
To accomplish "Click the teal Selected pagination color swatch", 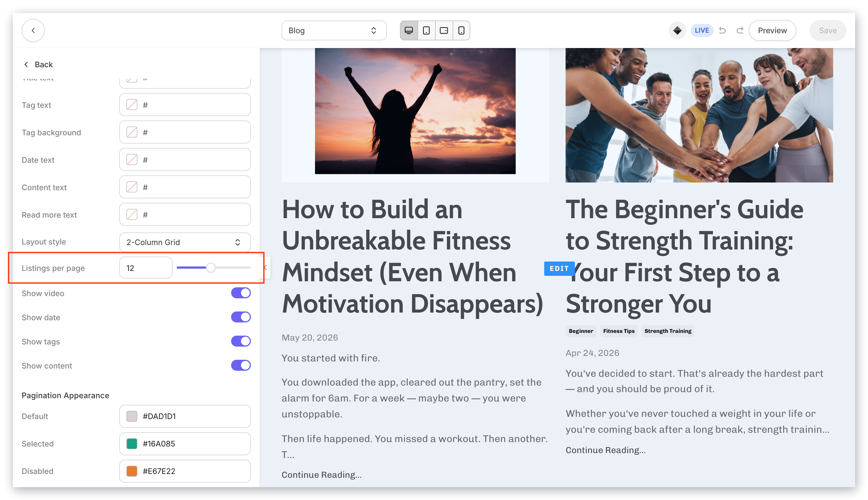I will coord(132,443).
